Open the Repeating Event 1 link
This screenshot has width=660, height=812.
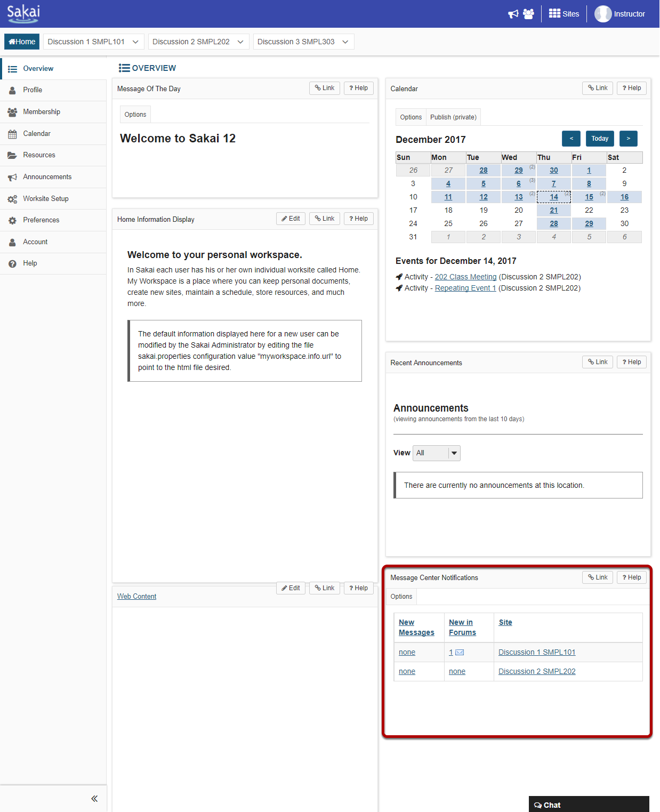pos(465,288)
